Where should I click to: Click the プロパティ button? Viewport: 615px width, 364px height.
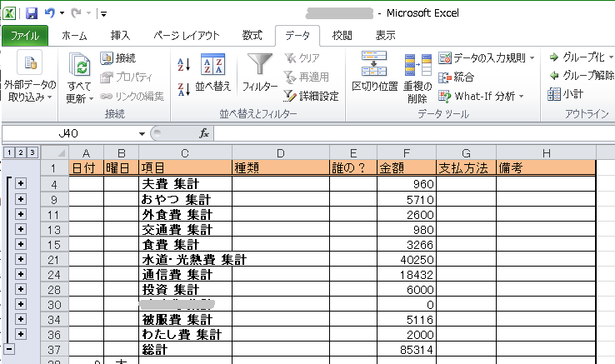click(x=127, y=77)
